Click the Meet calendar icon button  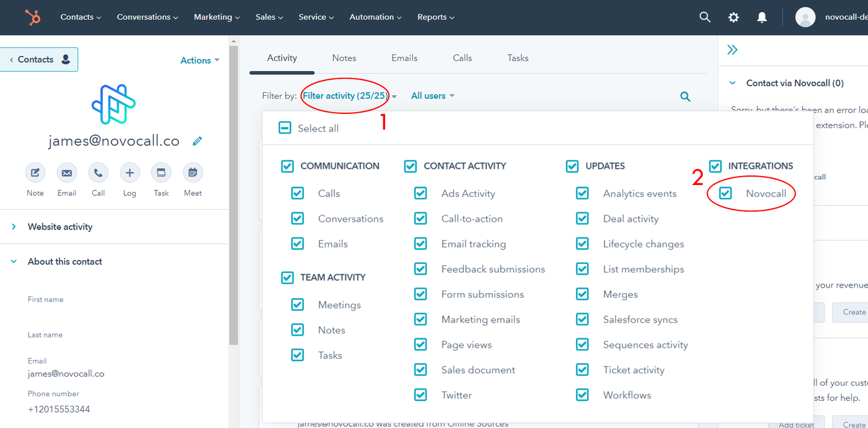click(x=193, y=173)
